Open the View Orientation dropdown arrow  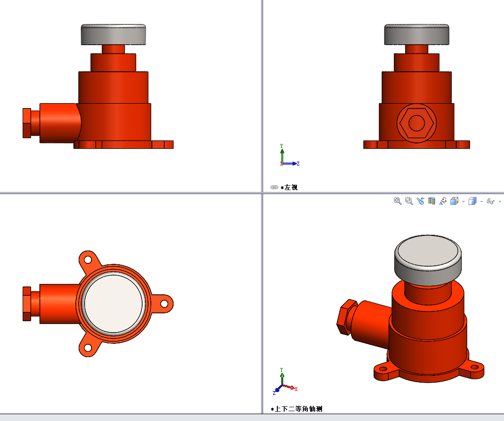pyautogui.click(x=463, y=202)
